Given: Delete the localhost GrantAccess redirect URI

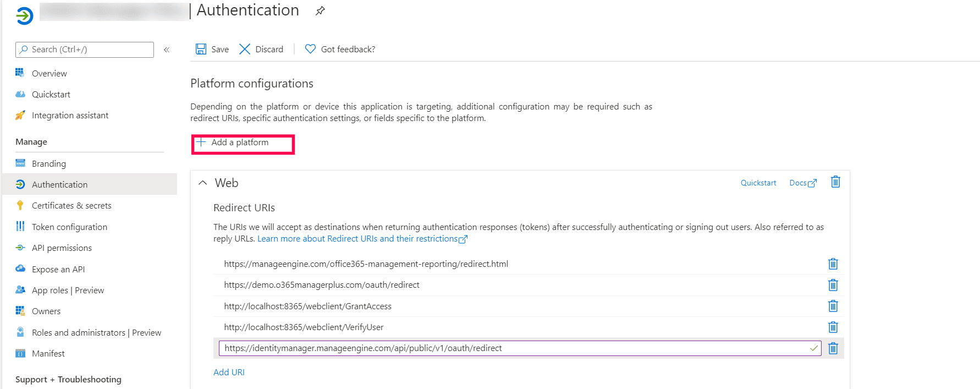Looking at the screenshot, I should click(833, 306).
